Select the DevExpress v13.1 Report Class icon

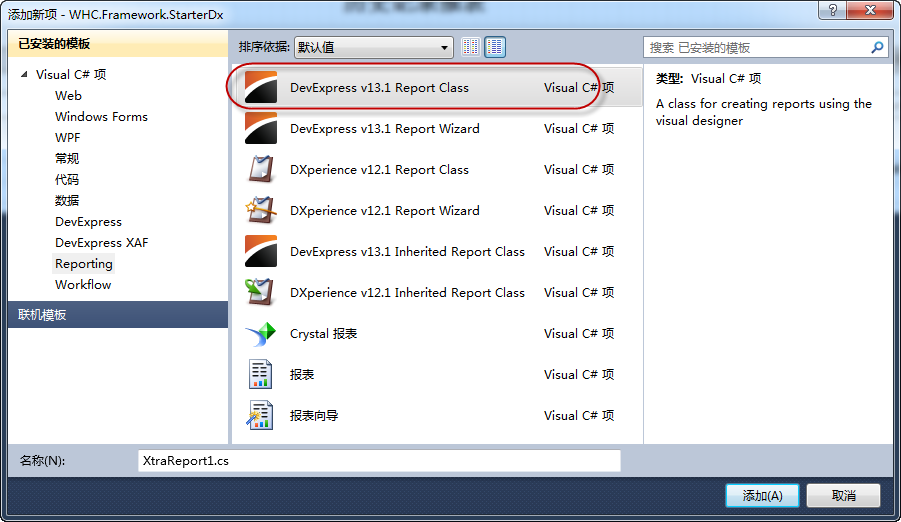(x=261, y=87)
